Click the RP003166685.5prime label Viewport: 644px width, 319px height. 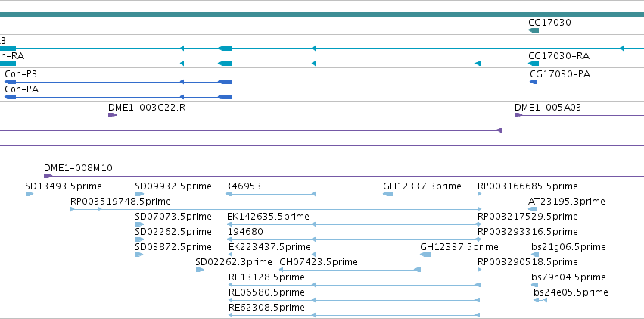(x=527, y=186)
